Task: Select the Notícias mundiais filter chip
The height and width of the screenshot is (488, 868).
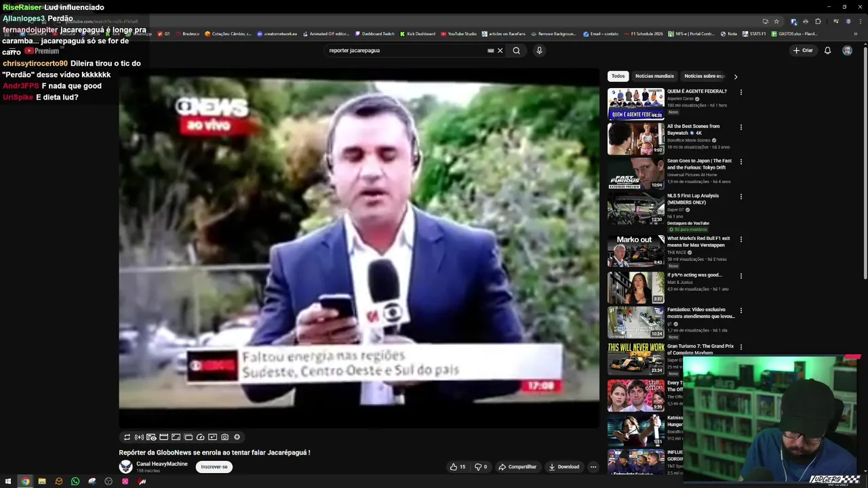Action: pos(654,76)
